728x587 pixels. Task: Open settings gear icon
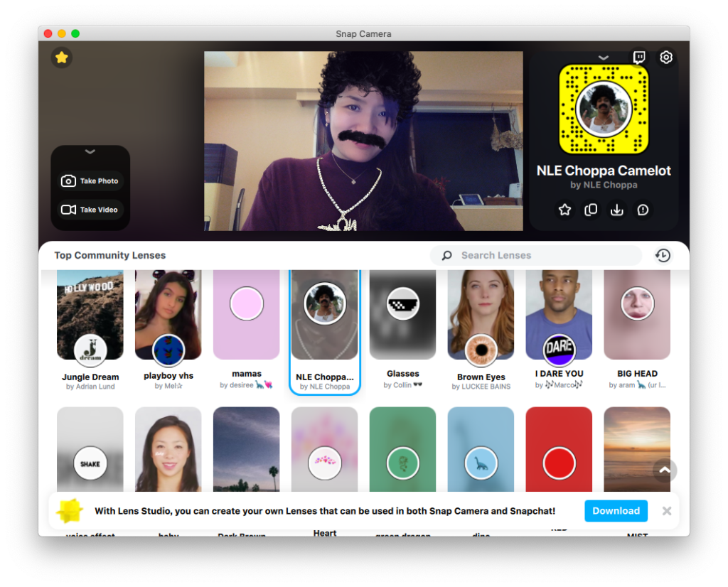(x=665, y=57)
